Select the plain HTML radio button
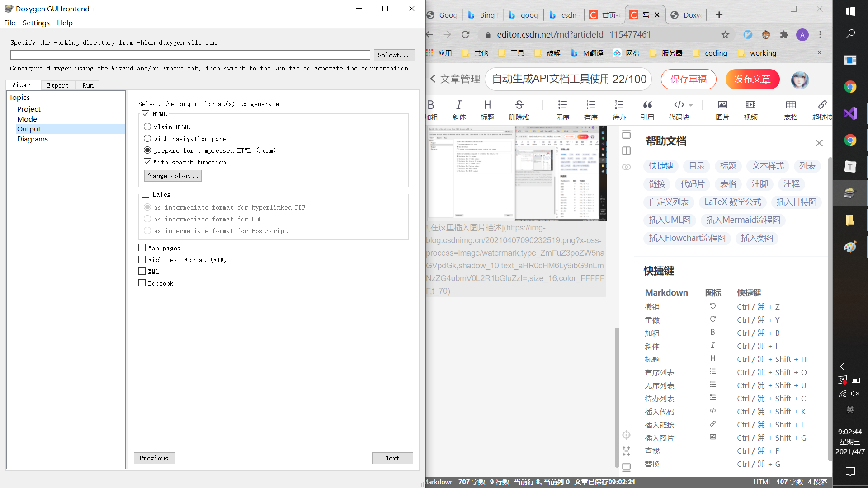Viewport: 868px width, 488px height. click(147, 127)
